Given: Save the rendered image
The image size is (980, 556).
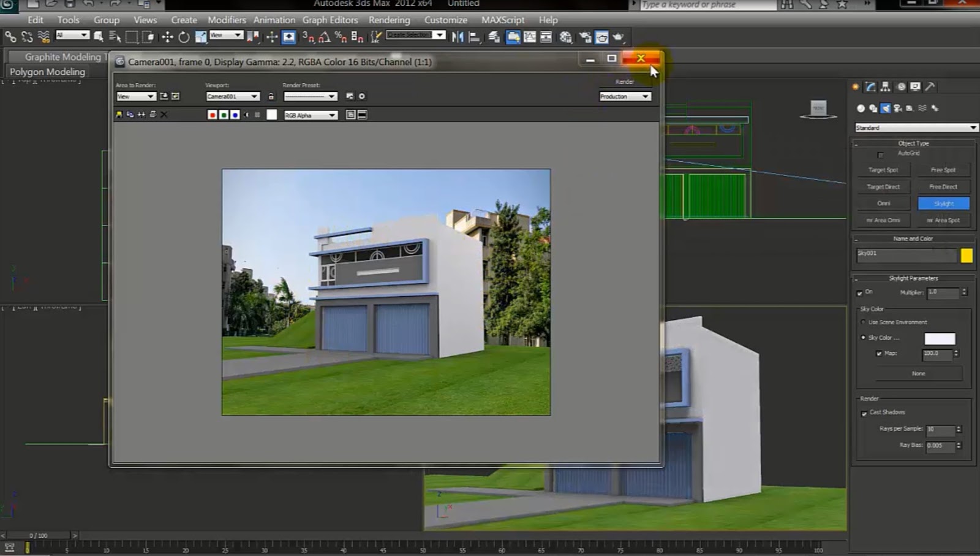Looking at the screenshot, I should [x=119, y=115].
